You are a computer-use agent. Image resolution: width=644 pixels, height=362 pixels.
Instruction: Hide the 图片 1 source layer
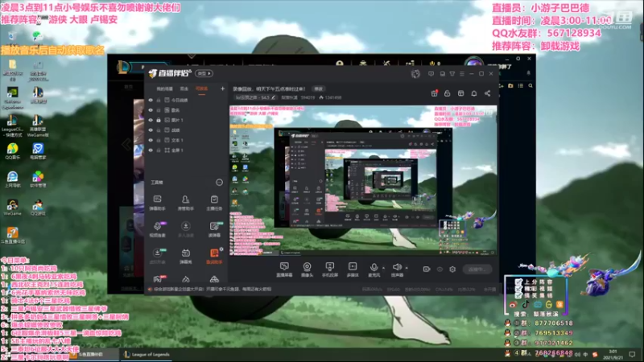click(151, 120)
